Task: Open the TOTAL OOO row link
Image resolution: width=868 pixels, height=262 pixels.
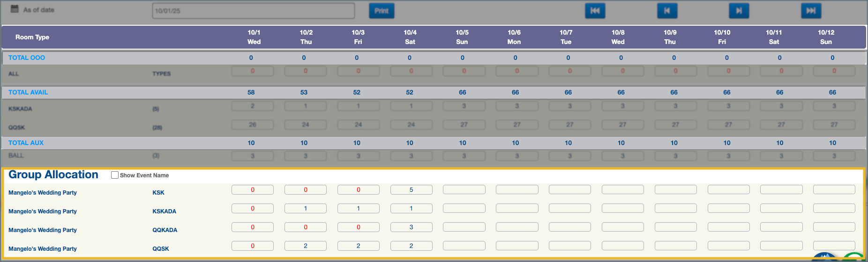Action: 27,58
